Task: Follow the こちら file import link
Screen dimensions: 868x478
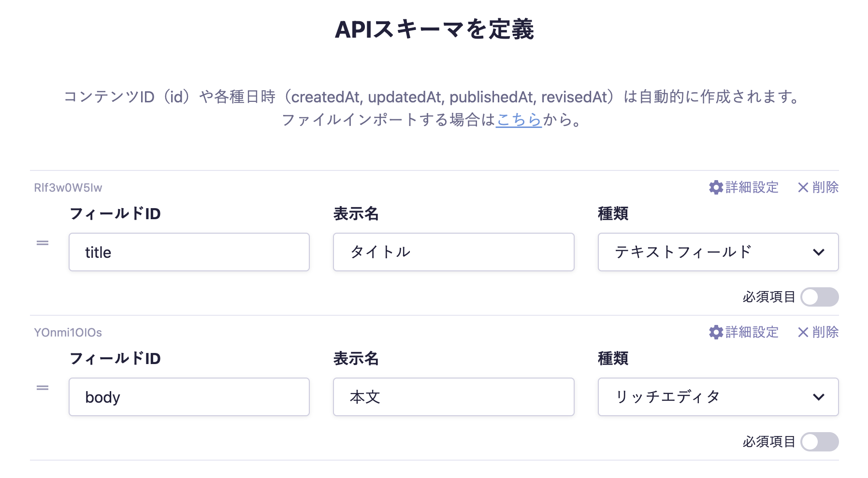Action: tap(519, 120)
